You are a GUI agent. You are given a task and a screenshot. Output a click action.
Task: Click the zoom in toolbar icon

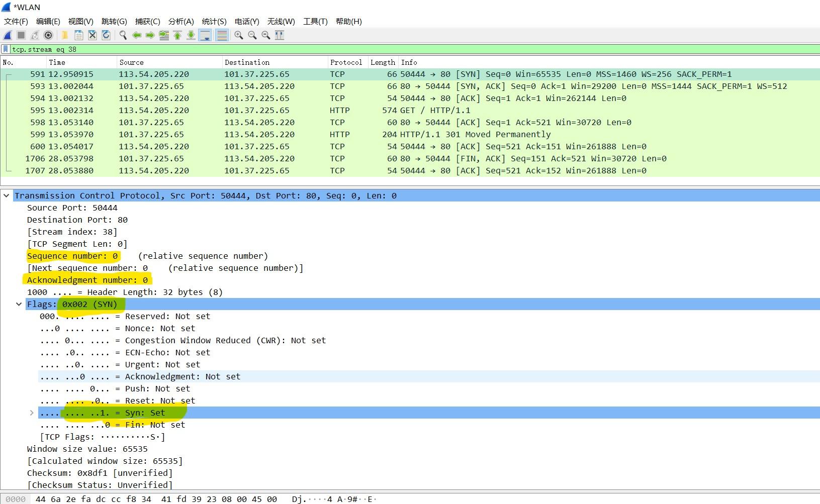pos(239,35)
